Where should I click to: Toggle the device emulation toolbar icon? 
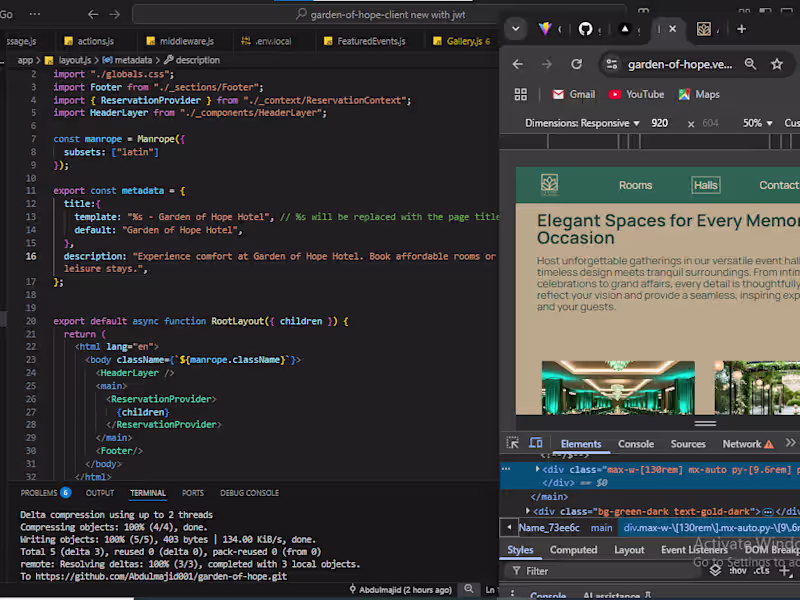click(x=534, y=442)
